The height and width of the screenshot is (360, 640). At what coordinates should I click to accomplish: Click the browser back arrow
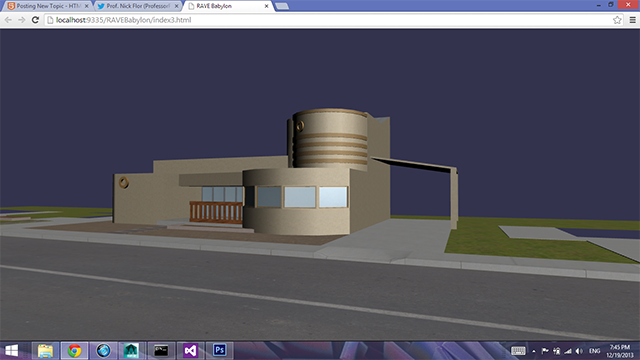(x=8, y=20)
